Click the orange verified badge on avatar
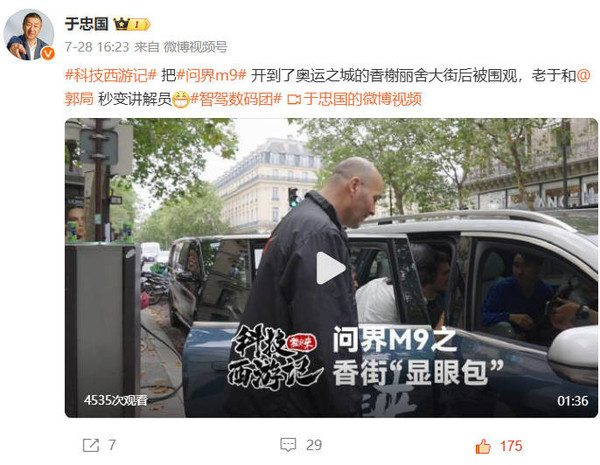 [48, 53]
